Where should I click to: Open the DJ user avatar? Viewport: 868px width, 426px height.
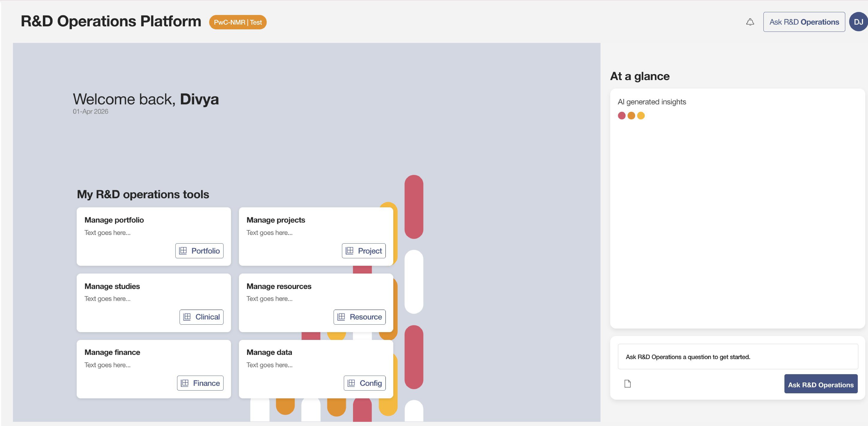coord(858,22)
